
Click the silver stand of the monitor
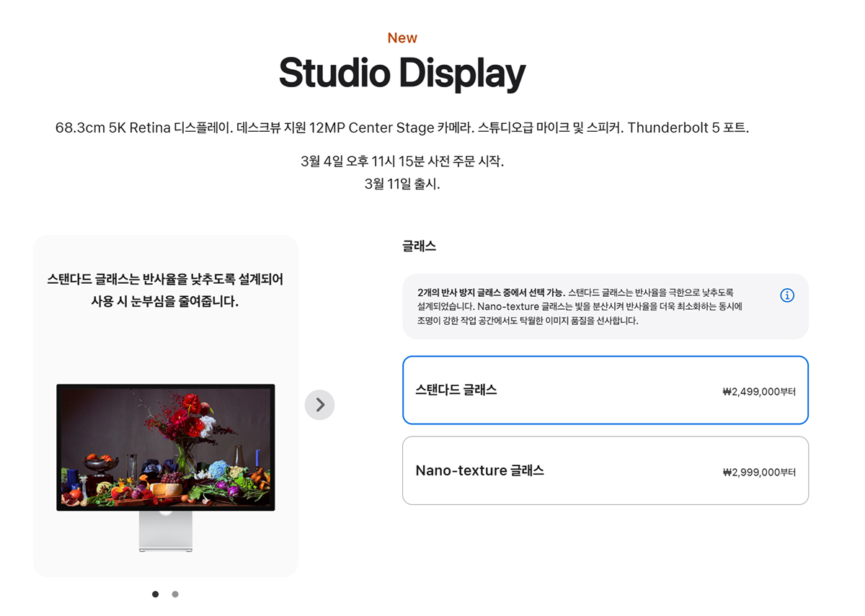coord(166,533)
